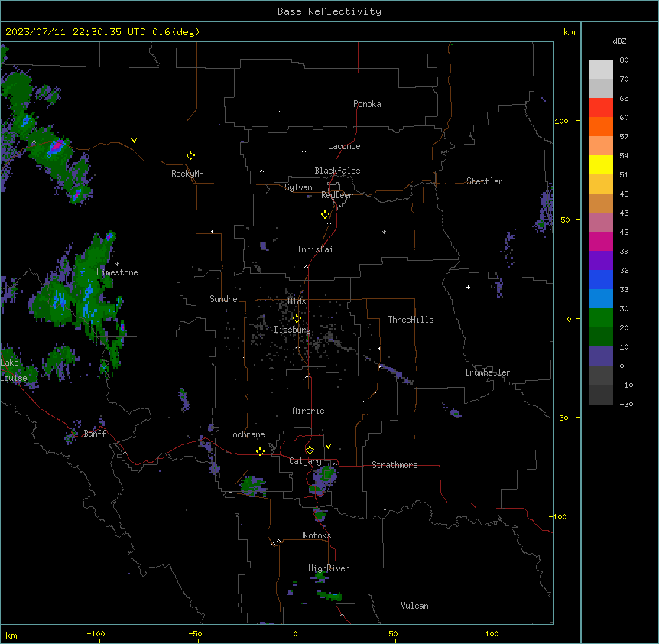Click the yellow V marker northwest of RockyMH

point(134,141)
